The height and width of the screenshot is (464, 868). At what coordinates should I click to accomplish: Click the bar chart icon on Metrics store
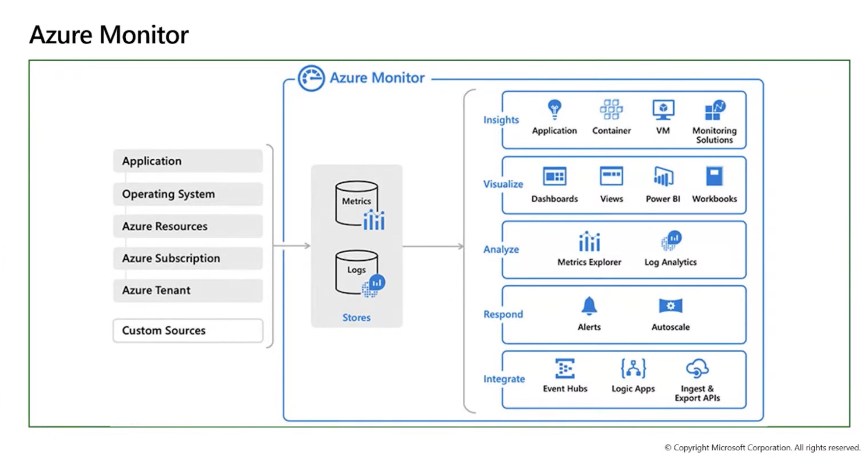click(x=374, y=220)
